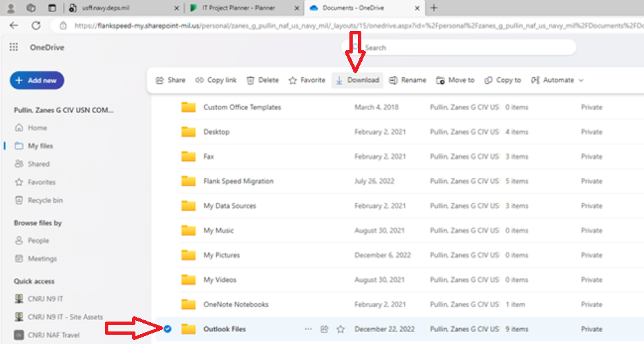Go to Home in the sidebar
This screenshot has height=344, width=644.
[31, 127]
